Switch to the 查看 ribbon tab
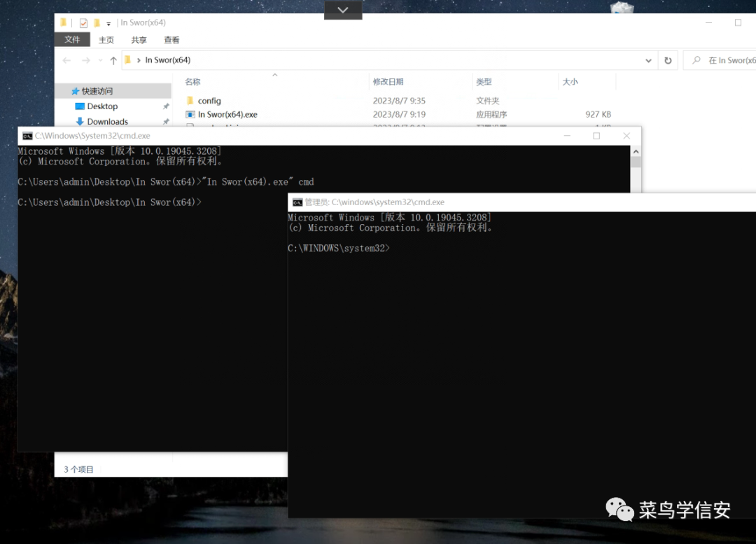The height and width of the screenshot is (544, 756). [171, 40]
